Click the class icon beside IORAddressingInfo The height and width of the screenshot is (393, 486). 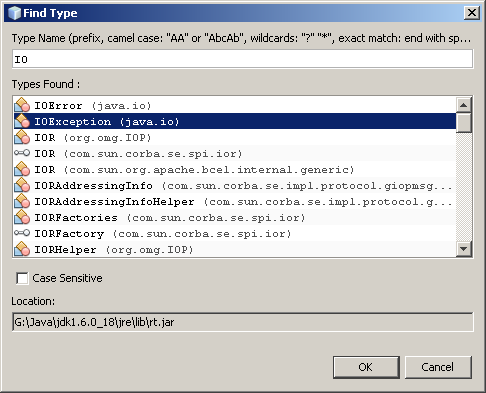(x=22, y=185)
